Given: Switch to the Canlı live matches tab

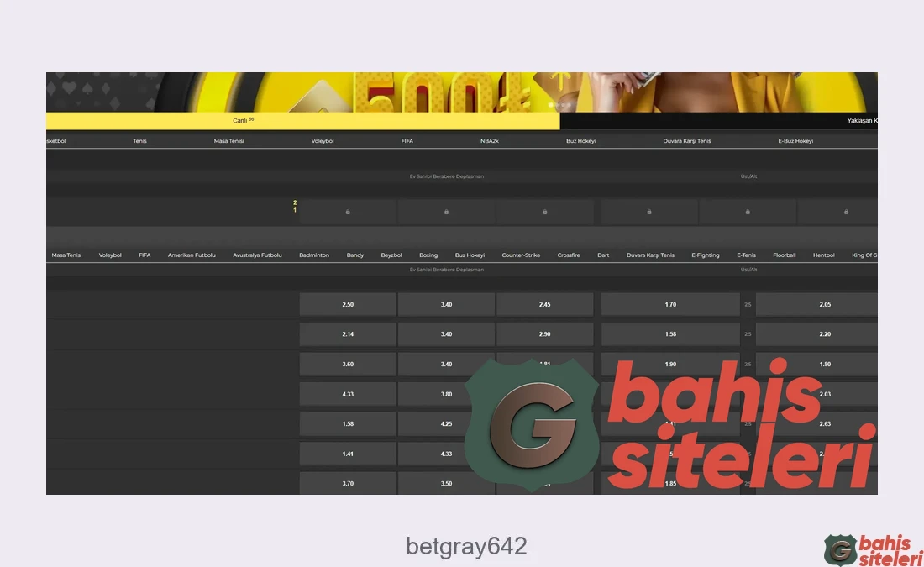Looking at the screenshot, I should click(239, 120).
